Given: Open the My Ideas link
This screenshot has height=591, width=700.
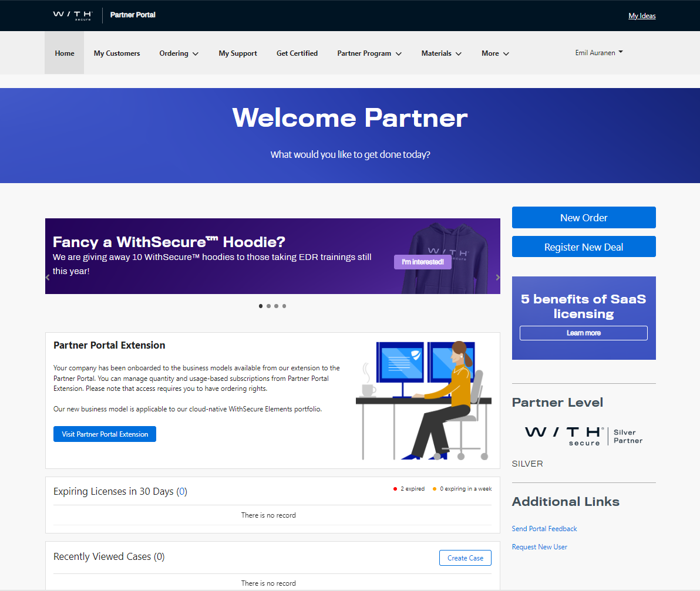Looking at the screenshot, I should [x=641, y=15].
